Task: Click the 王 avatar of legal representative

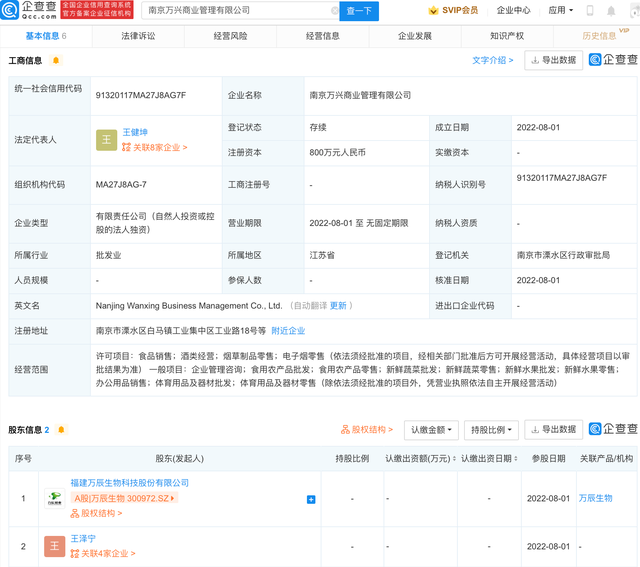Action: 107,140
